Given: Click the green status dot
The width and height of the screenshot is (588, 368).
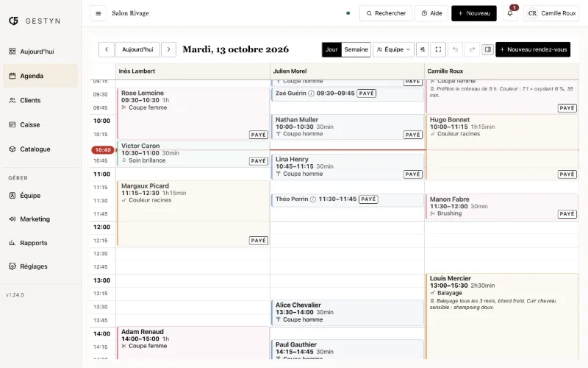Looking at the screenshot, I should point(348,13).
